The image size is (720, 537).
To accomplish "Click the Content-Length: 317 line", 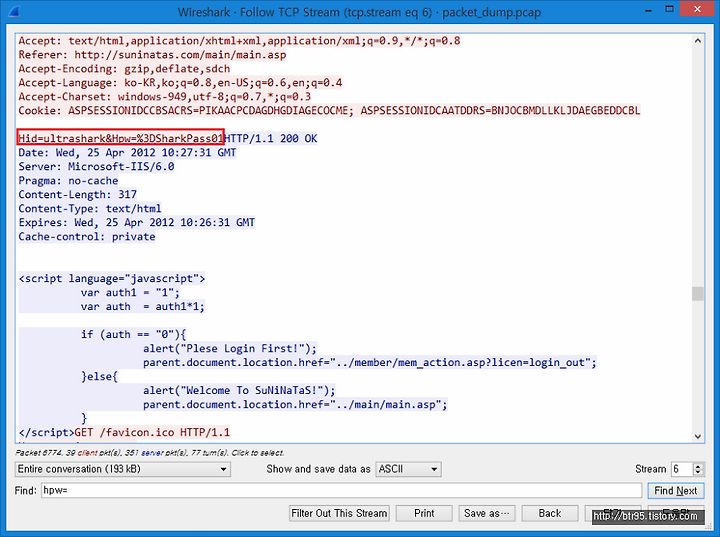I will coord(77,194).
